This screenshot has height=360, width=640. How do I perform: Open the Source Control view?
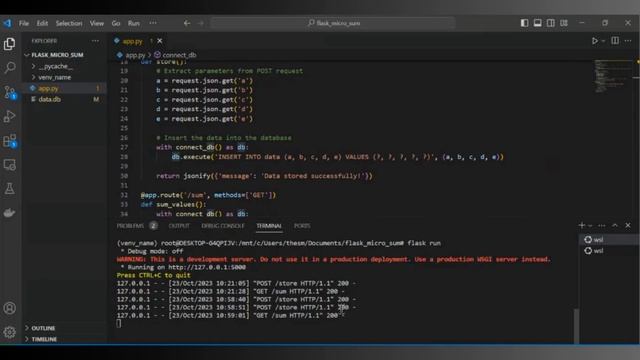point(9,92)
